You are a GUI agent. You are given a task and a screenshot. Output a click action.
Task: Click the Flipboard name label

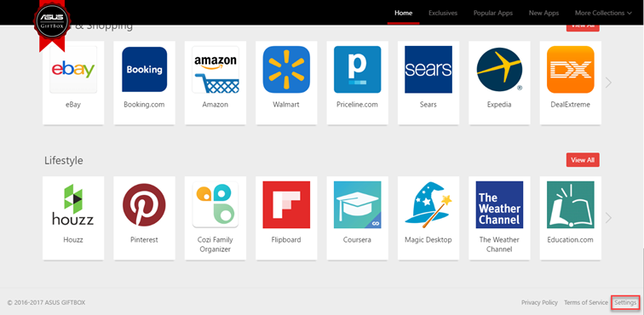(x=286, y=239)
